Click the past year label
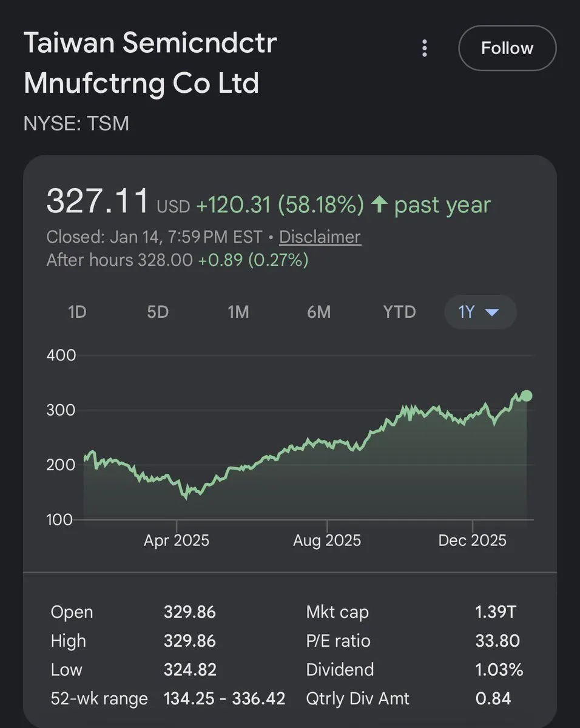 (442, 206)
